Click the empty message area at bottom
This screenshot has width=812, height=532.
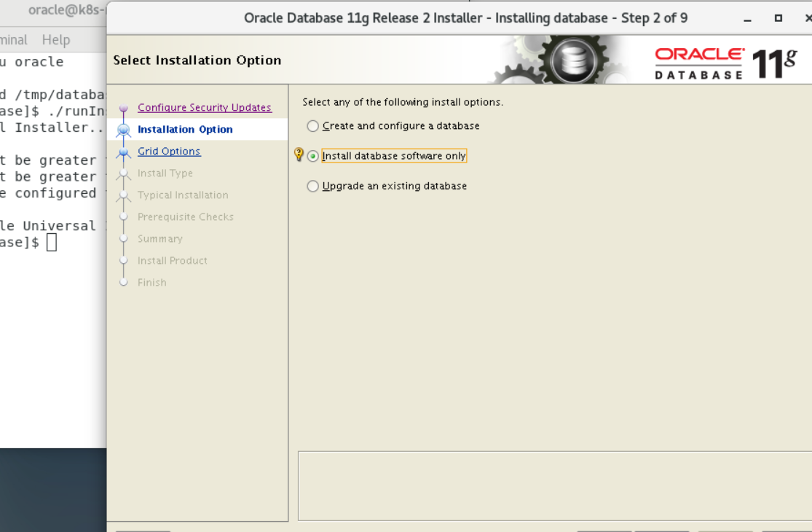tap(555, 486)
